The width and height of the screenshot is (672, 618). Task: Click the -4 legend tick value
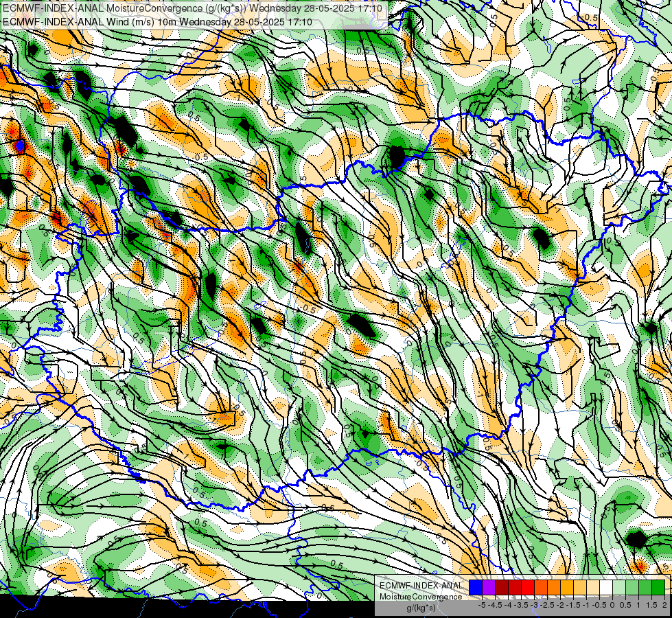click(x=508, y=605)
